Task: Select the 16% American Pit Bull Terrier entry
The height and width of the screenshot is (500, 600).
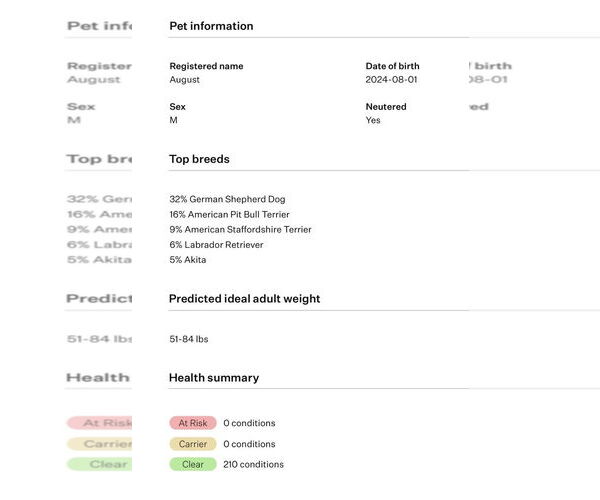Action: tap(229, 215)
